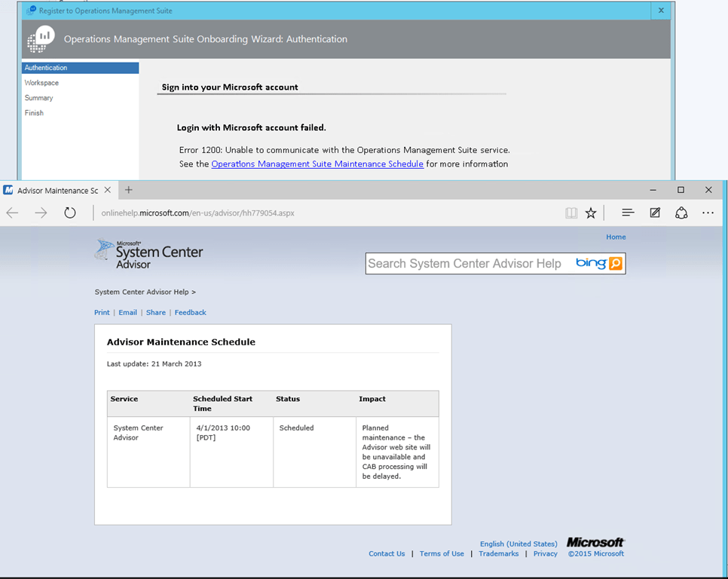Click the Email link

click(x=127, y=312)
